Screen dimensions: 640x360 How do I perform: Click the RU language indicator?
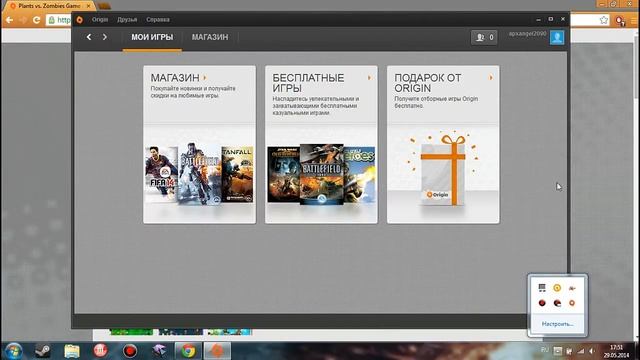(544, 350)
